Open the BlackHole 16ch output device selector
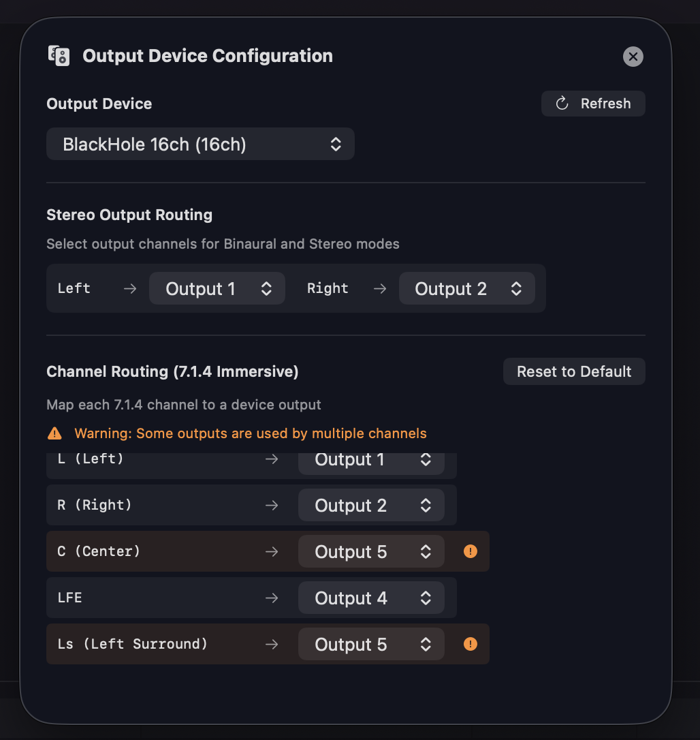 point(200,144)
